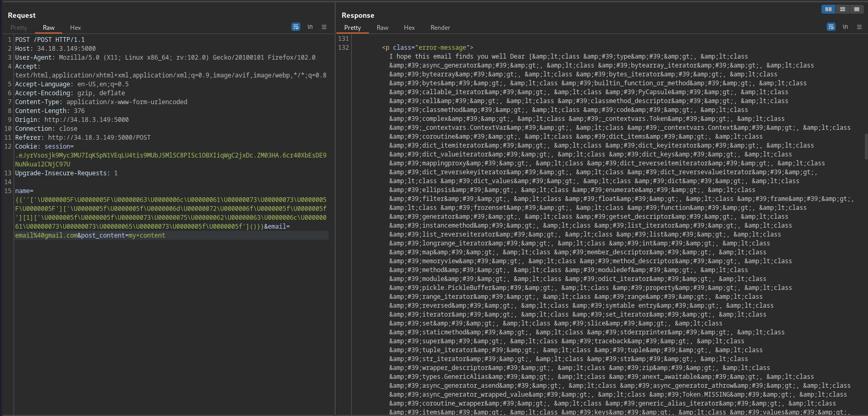Click the 'post_content=my+content' parameter
This screenshot has width=868, height=416.
(123, 235)
